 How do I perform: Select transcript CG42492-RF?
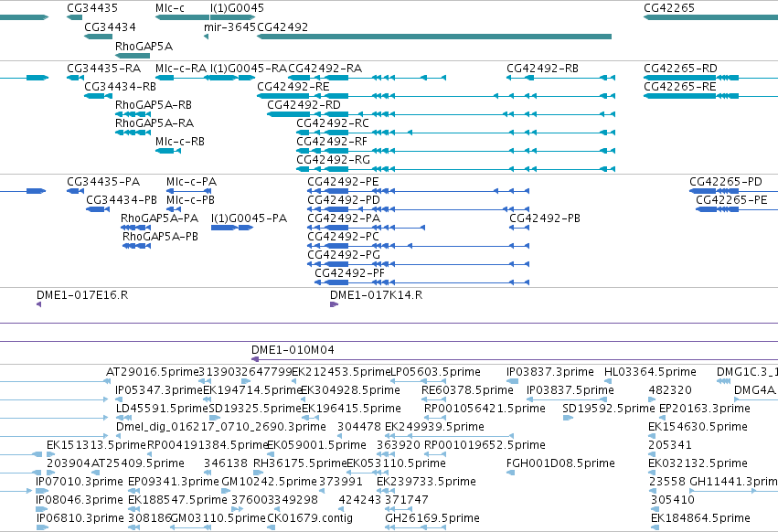(x=455, y=151)
